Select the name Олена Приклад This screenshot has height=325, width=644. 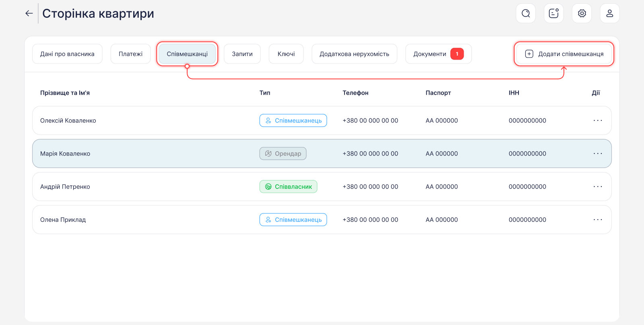pos(63,219)
